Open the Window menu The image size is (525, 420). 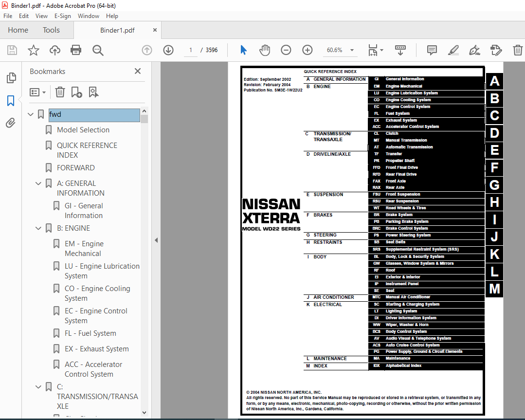pos(89,16)
